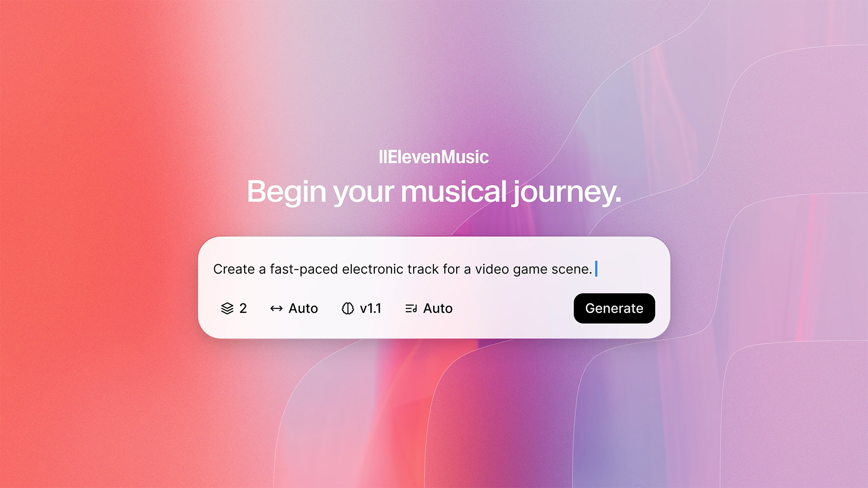Click the word "Create" at prompt start

[234, 269]
